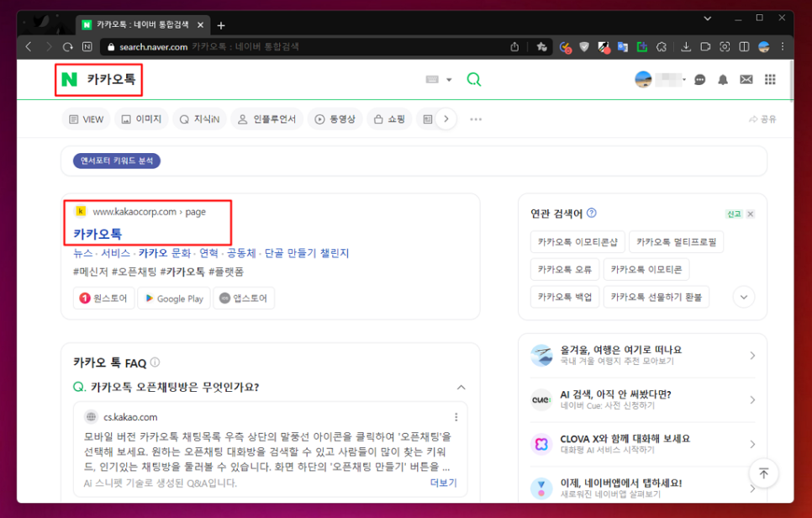Open the 공동체 sublink

[x=241, y=253]
